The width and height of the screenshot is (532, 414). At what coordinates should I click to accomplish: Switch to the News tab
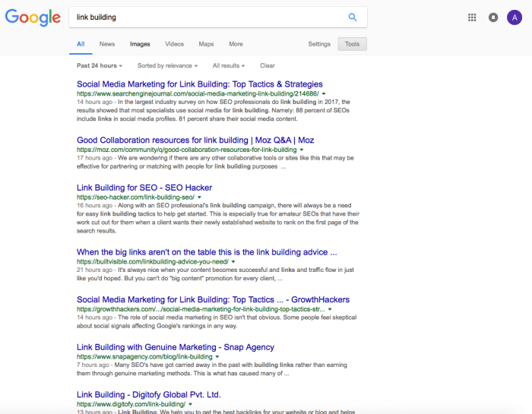(107, 44)
